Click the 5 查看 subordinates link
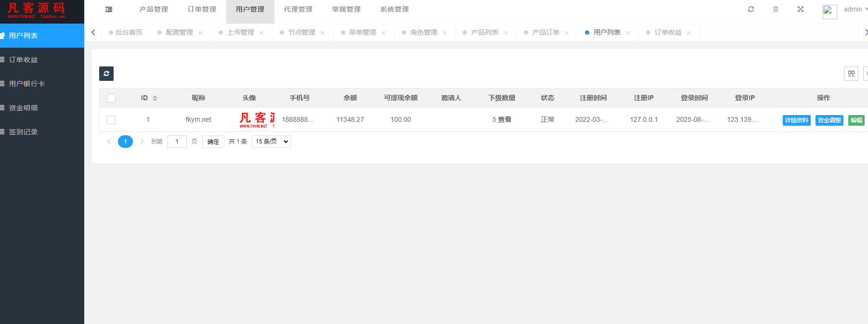 coord(502,120)
